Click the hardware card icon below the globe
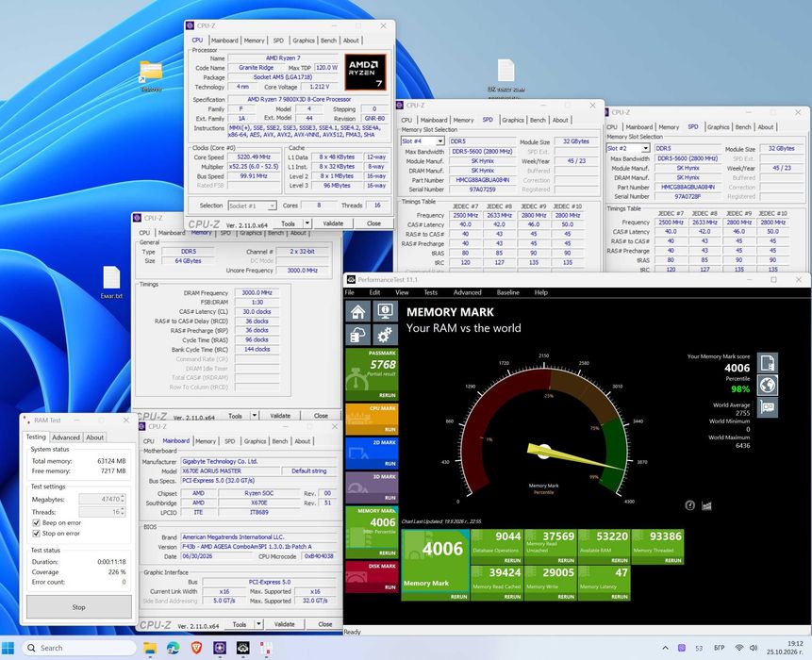The height and width of the screenshot is (660, 812). [768, 407]
